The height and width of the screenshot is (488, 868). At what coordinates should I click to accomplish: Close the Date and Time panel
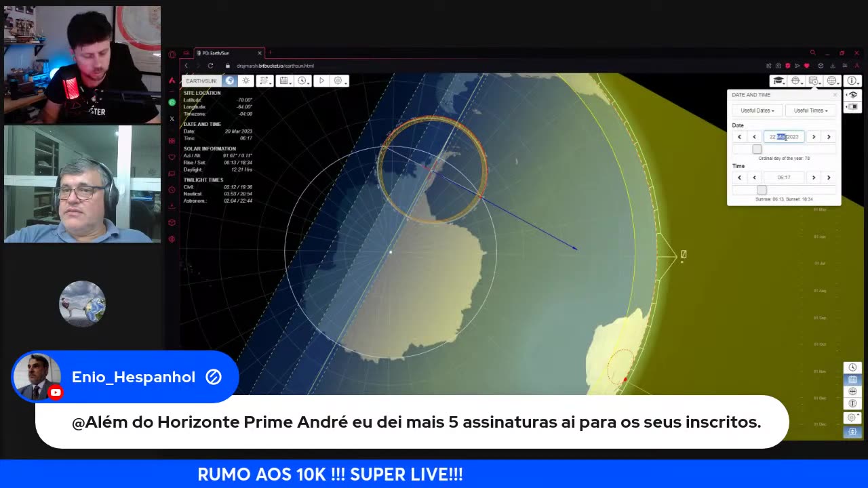click(835, 95)
